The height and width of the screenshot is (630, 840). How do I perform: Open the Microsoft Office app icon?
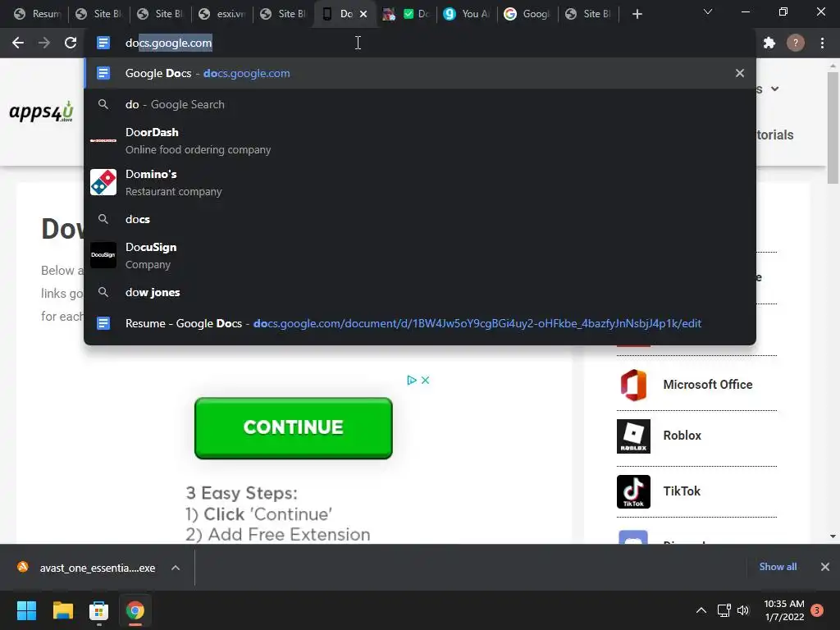633,385
